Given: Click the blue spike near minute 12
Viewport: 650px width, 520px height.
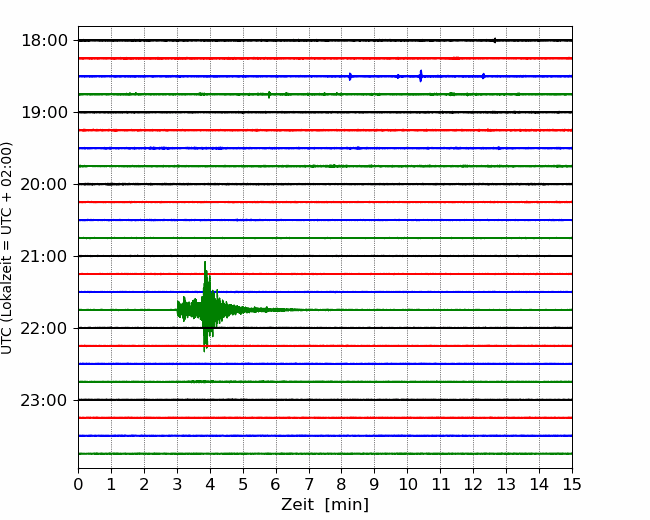Looking at the screenshot, I should pyautogui.click(x=483, y=76).
